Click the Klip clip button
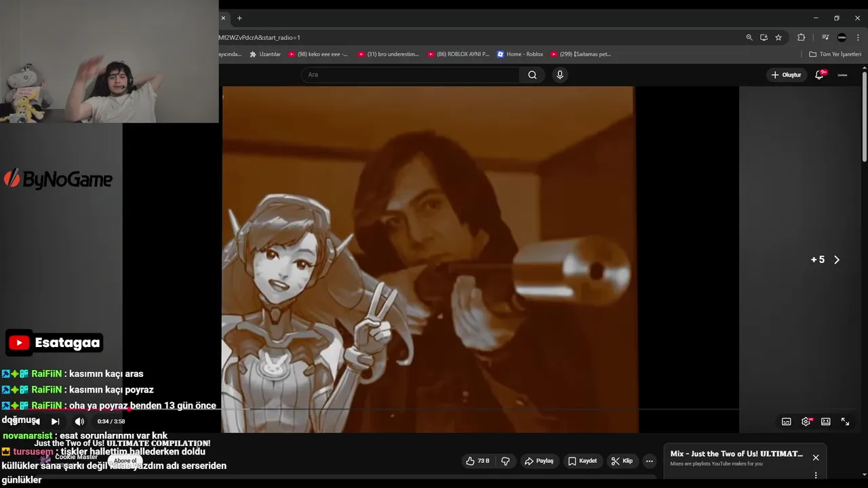 point(622,461)
